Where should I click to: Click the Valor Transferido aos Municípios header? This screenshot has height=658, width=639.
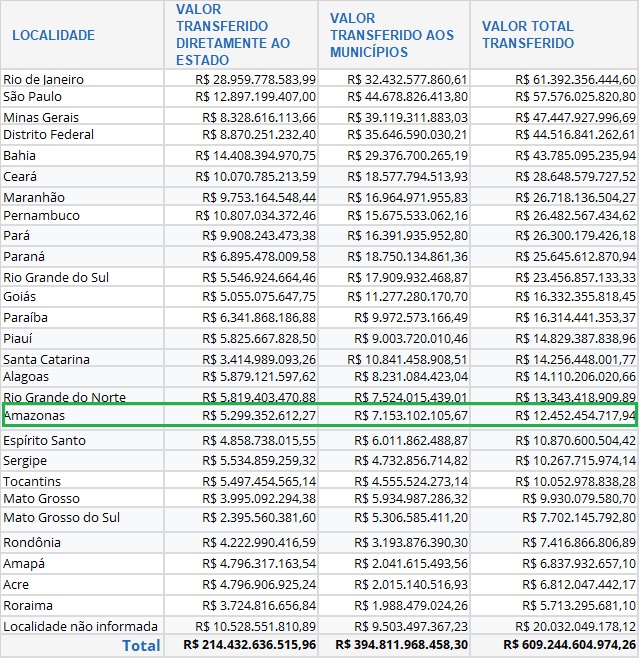[x=391, y=35]
